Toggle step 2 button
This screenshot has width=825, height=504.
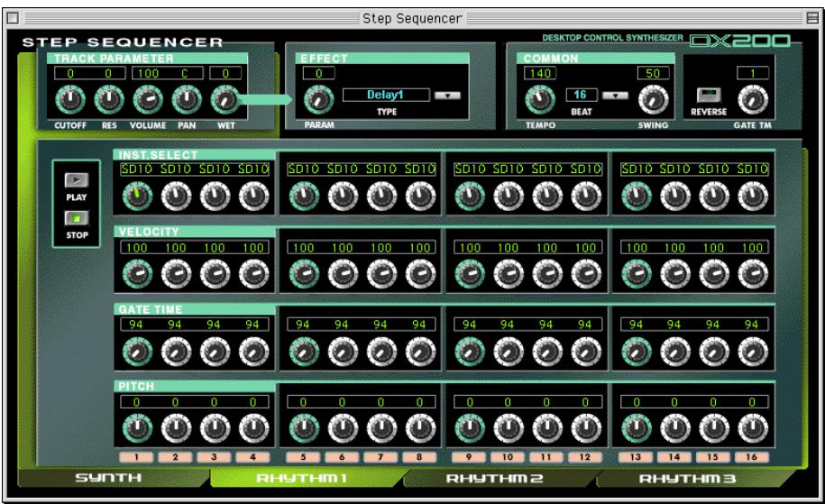[x=175, y=457]
